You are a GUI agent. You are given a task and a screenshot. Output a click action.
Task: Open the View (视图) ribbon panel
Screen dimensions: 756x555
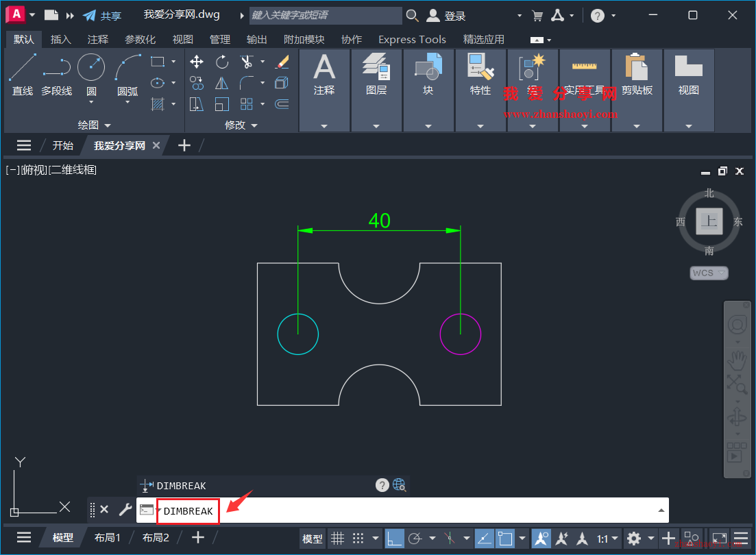689,90
